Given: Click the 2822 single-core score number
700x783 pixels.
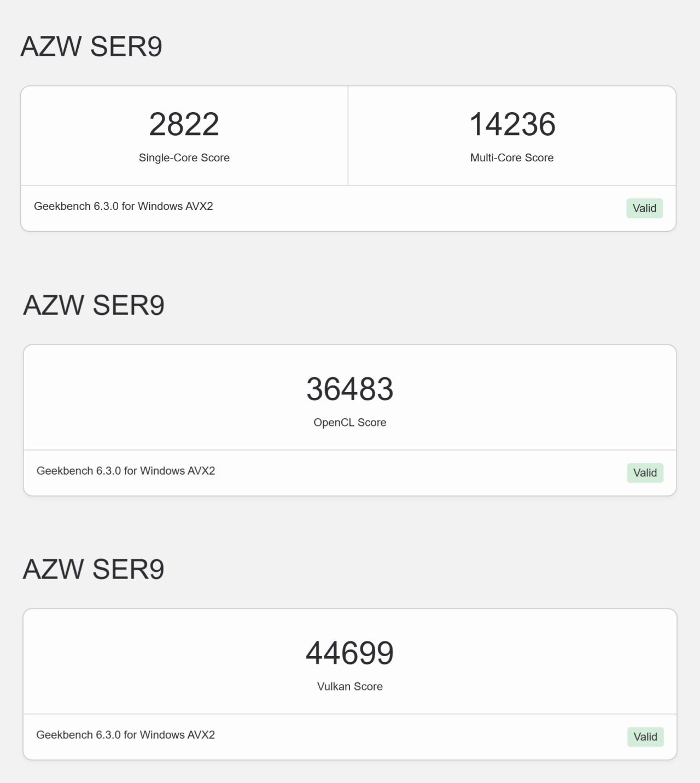Looking at the screenshot, I should tap(184, 124).
